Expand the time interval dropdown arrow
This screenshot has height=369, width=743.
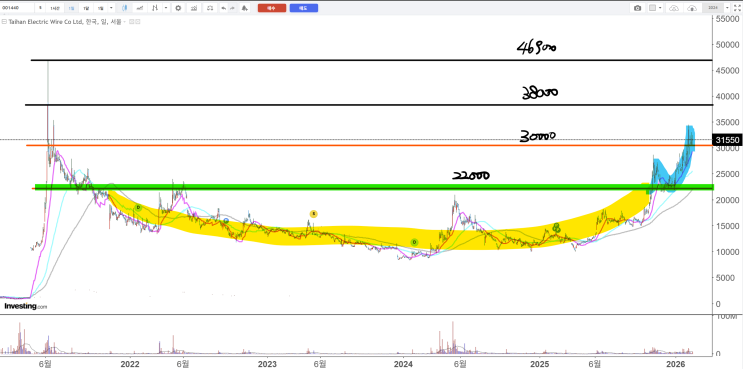[111, 8]
